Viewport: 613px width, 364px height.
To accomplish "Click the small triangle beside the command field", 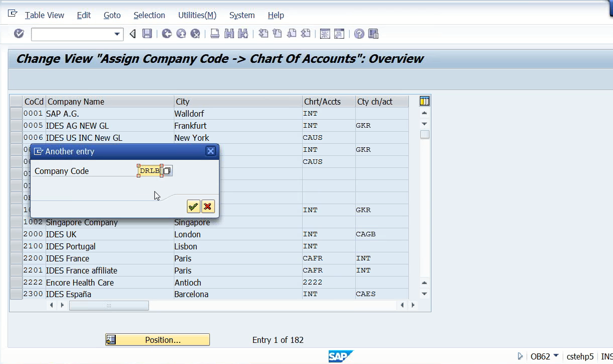I will coord(133,34).
